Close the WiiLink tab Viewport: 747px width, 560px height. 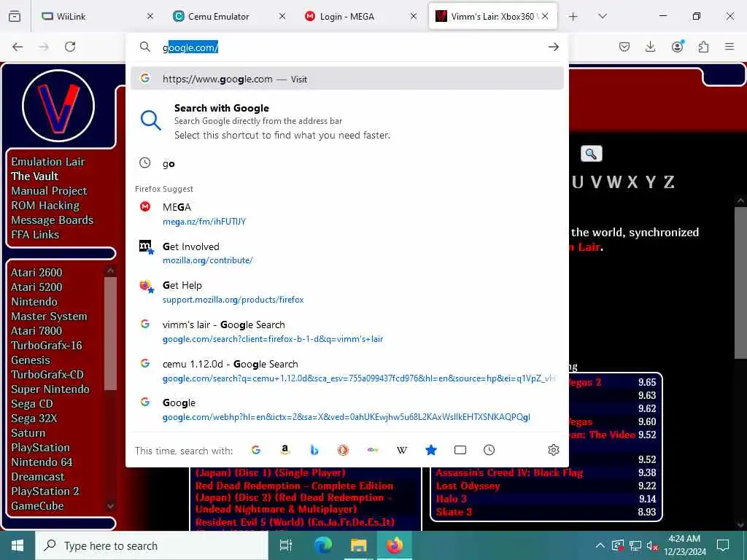pos(150,16)
